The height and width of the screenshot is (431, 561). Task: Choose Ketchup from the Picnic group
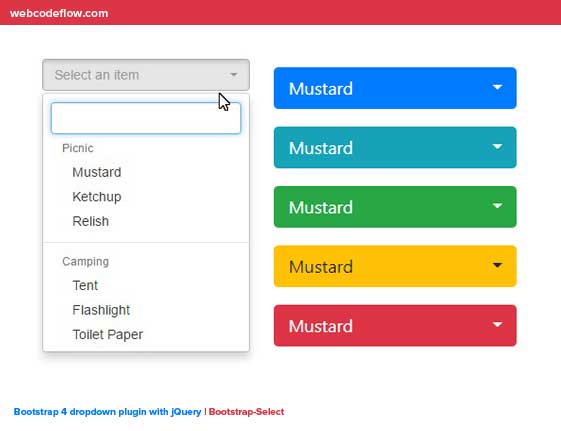point(146,197)
